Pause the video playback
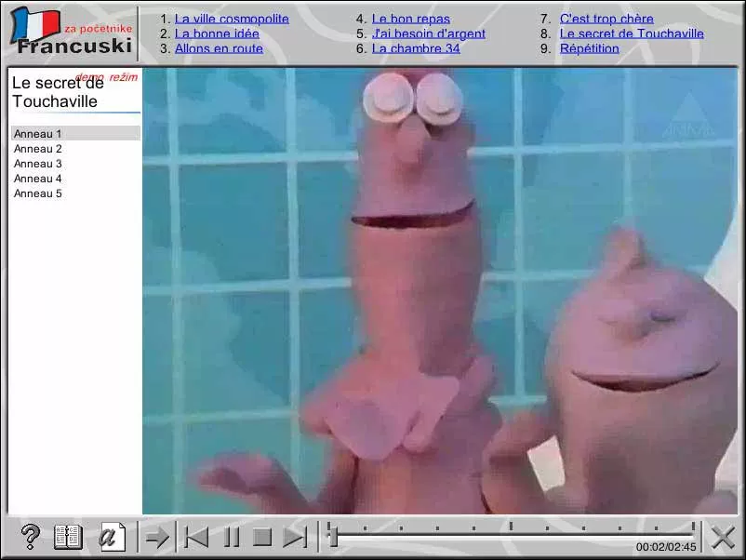Viewport: 746px width, 560px height. [x=232, y=538]
